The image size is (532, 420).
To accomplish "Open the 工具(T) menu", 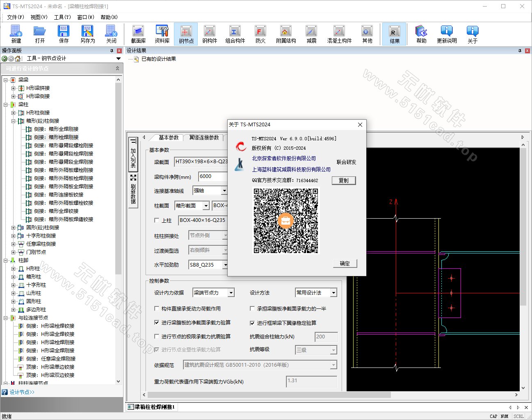I will [x=62, y=17].
